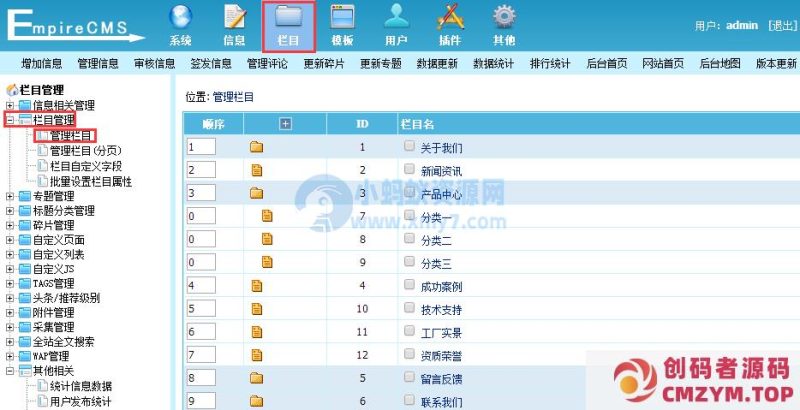This screenshot has width=800, height=410.
Task: Open the 用户 person icon
Action: click(396, 17)
